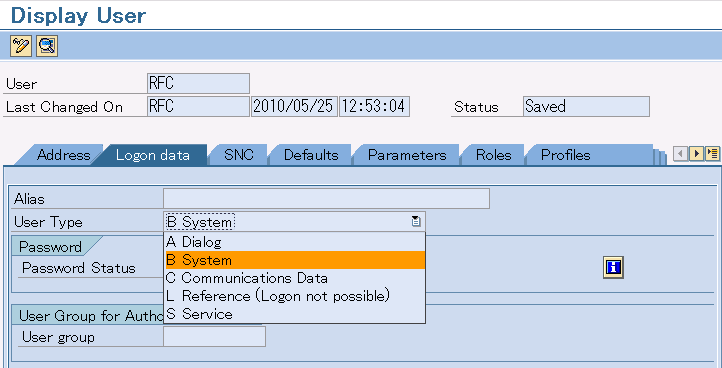The width and height of the screenshot is (722, 368).
Task: Click the Display/Change pencil toolbar icon
Action: 21,46
